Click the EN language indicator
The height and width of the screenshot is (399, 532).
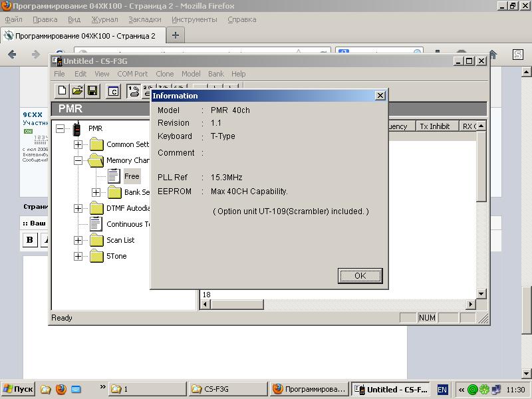pos(442,390)
